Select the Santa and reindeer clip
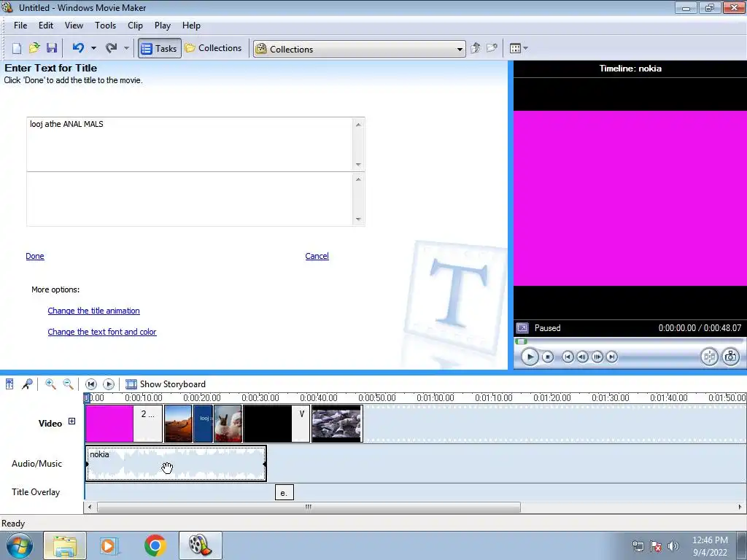 click(x=228, y=424)
